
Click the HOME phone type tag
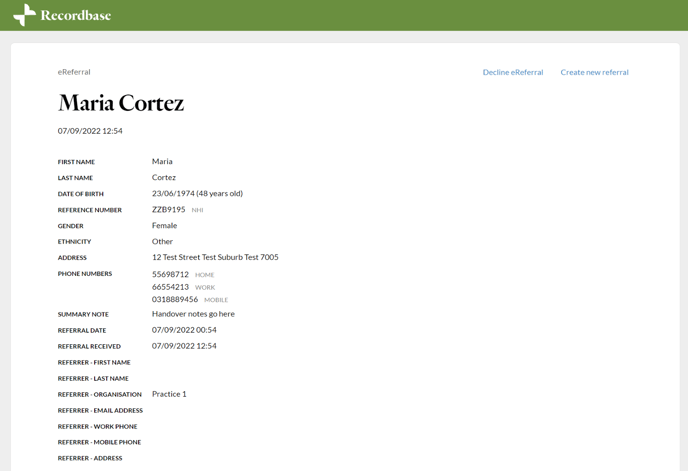pyautogui.click(x=204, y=275)
